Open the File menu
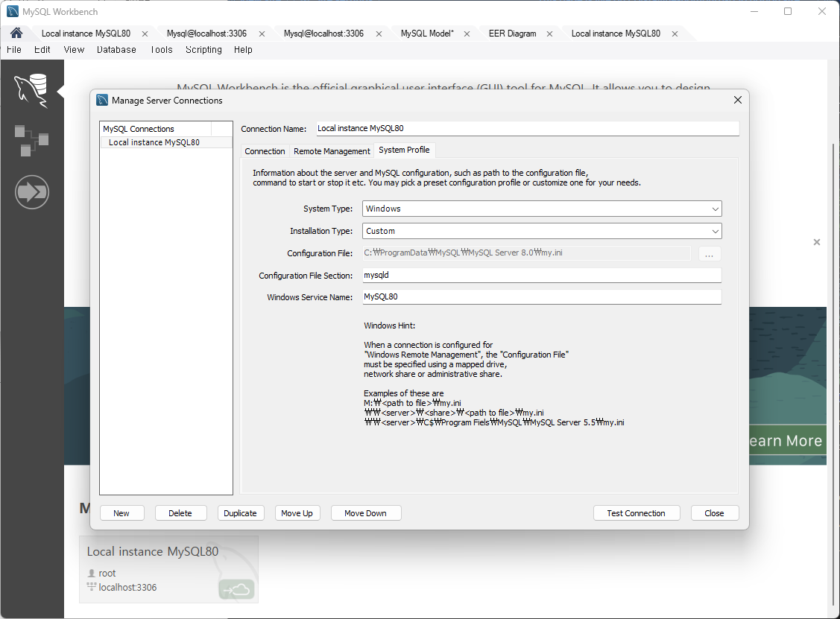 pos(14,50)
